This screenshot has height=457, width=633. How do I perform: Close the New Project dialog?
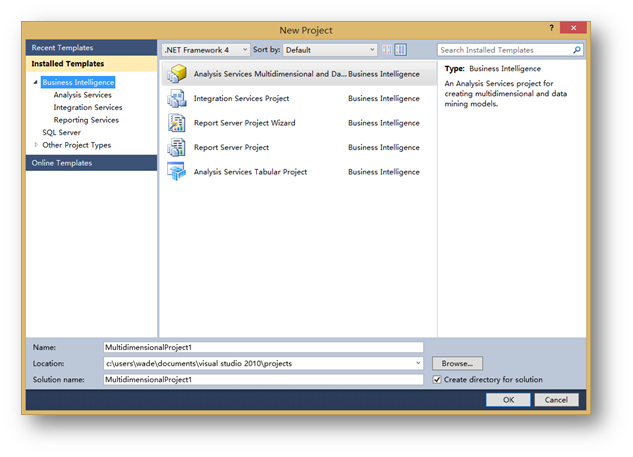pos(573,28)
